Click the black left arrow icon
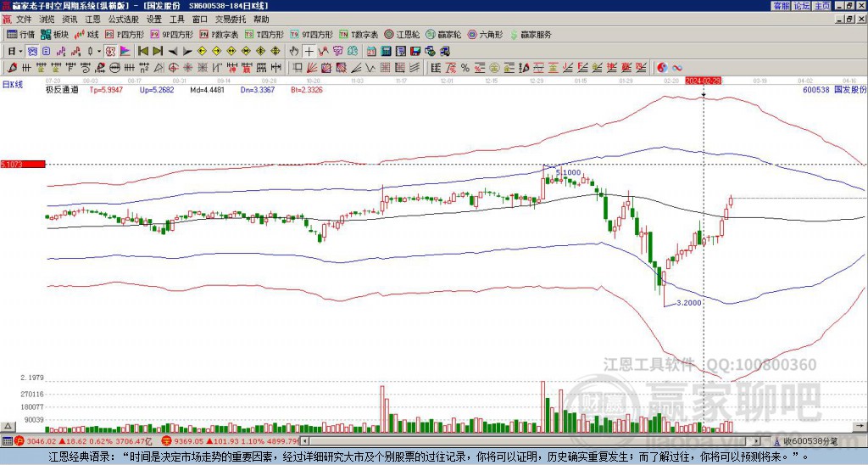Viewport: 868px width, 465px height. coord(173,52)
